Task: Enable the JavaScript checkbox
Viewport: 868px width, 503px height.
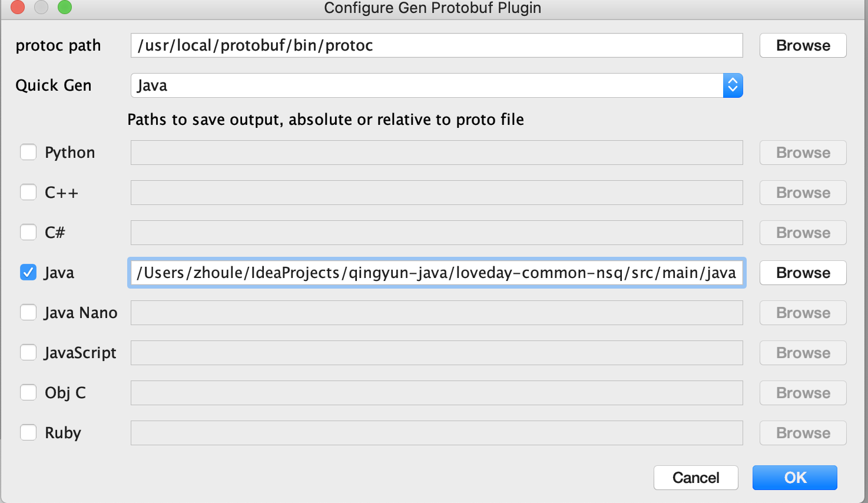Action: (28, 352)
